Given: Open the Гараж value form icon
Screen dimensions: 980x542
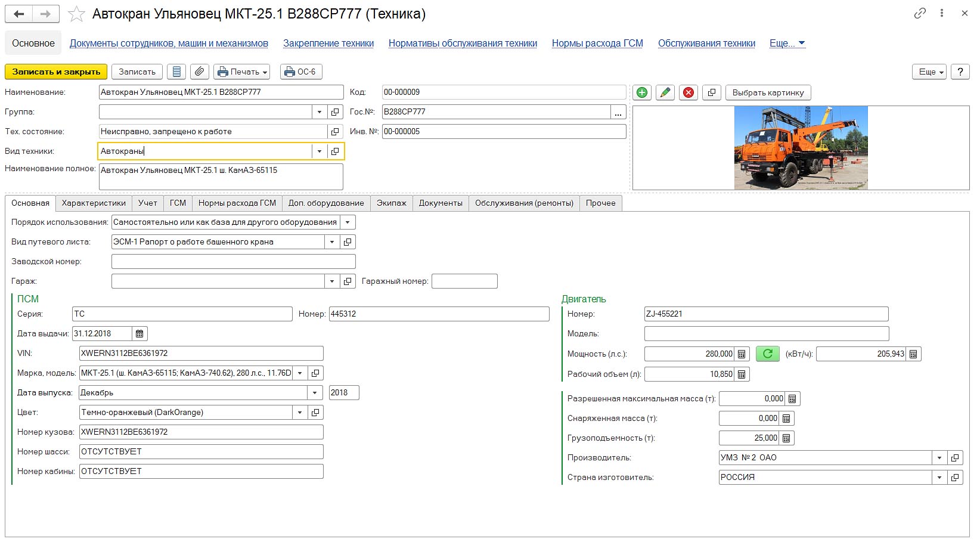Looking at the screenshot, I should point(348,281).
